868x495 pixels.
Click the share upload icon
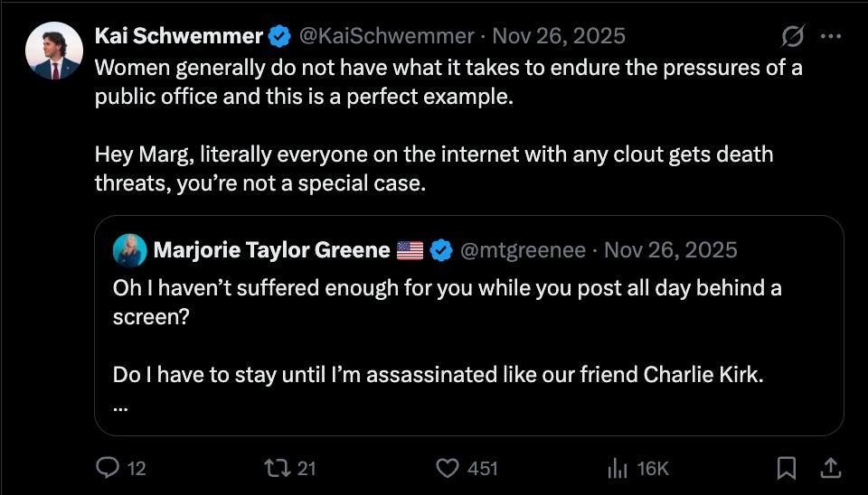pos(830,468)
